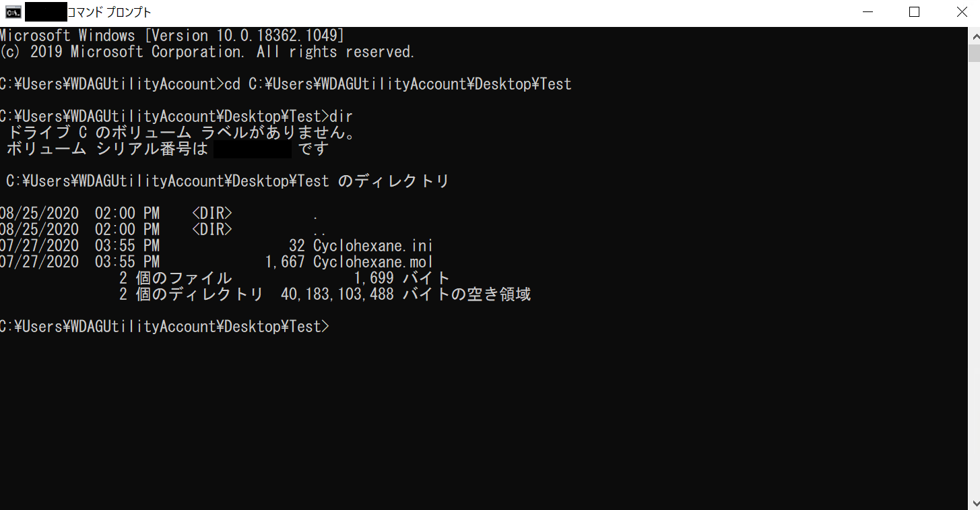Click the typed dir command

341,117
